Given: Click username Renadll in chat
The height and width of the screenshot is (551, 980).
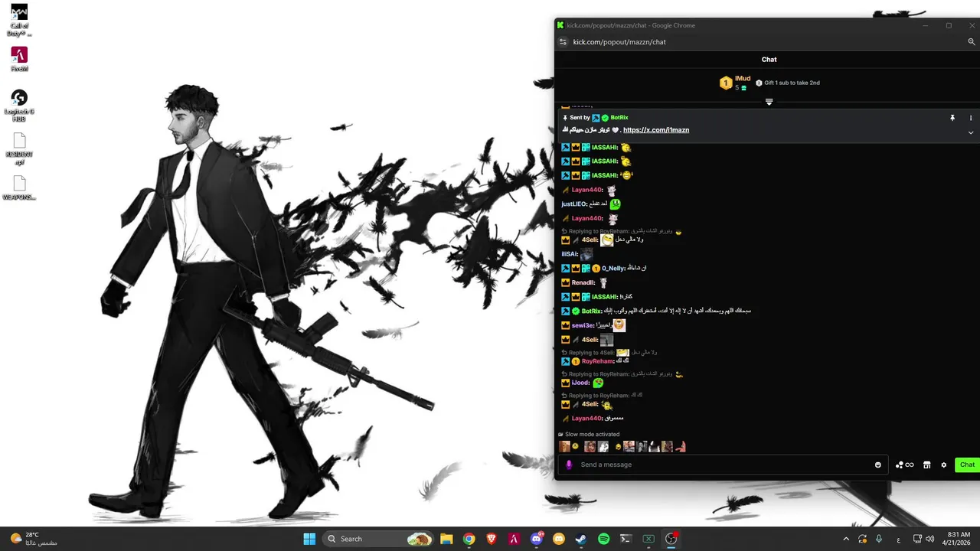Looking at the screenshot, I should coord(583,283).
